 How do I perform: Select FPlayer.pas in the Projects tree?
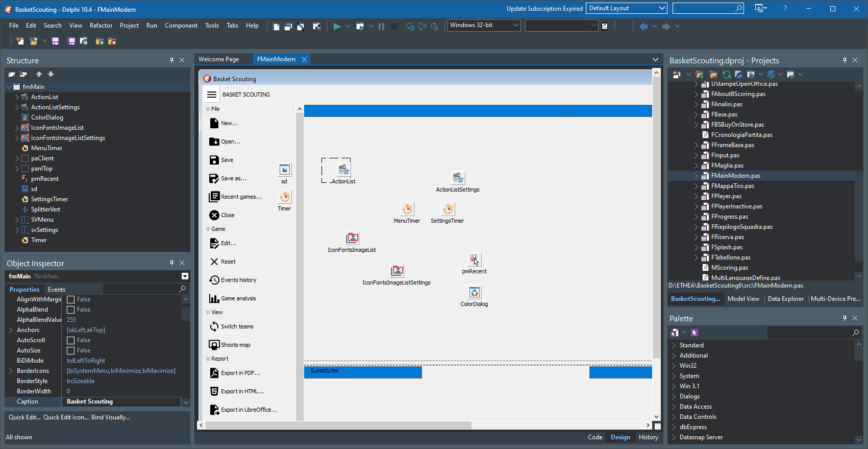726,196
